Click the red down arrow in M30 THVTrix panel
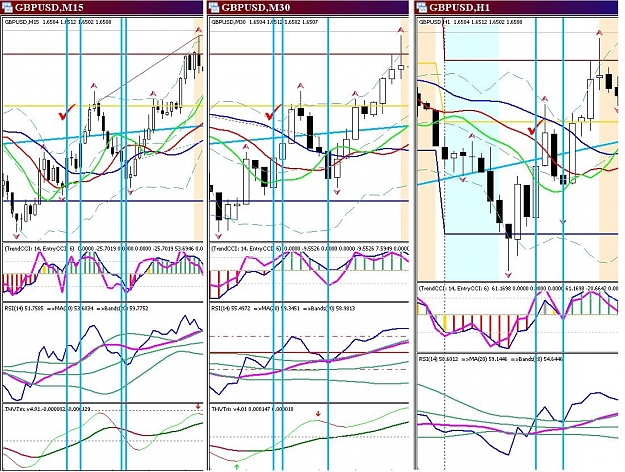 point(318,413)
